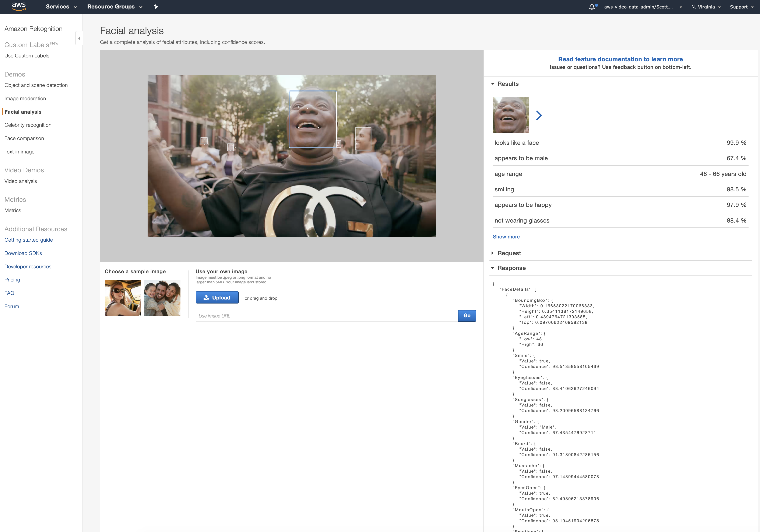Click the Go button

coord(467,316)
